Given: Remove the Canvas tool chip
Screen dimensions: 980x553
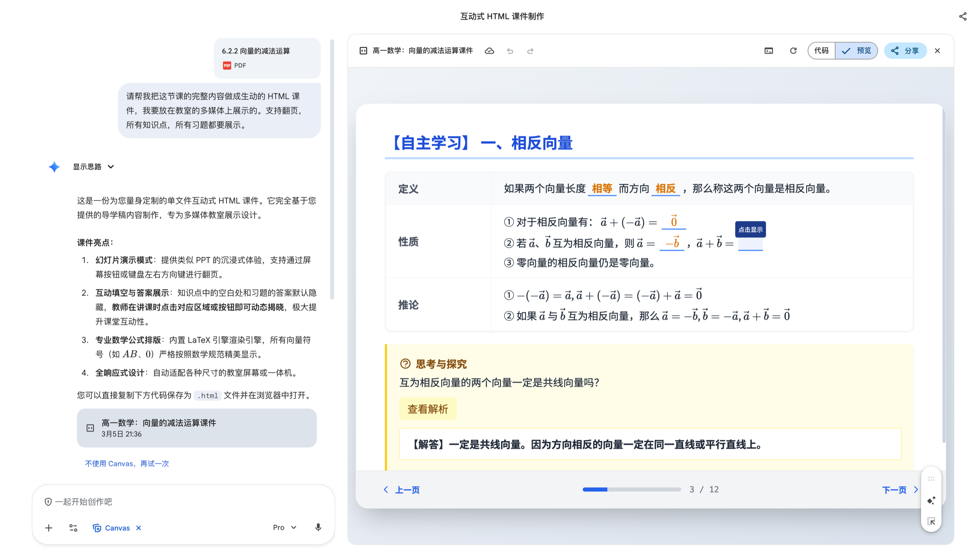Looking at the screenshot, I should pos(139,528).
